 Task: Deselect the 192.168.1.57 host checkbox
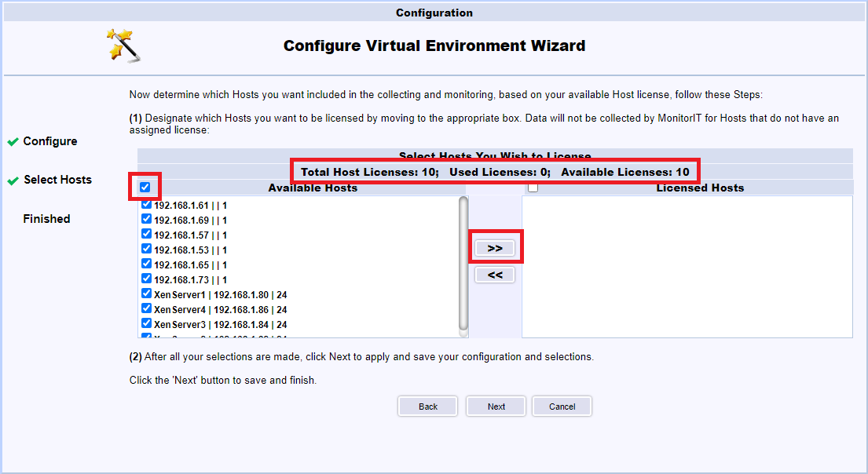146,234
